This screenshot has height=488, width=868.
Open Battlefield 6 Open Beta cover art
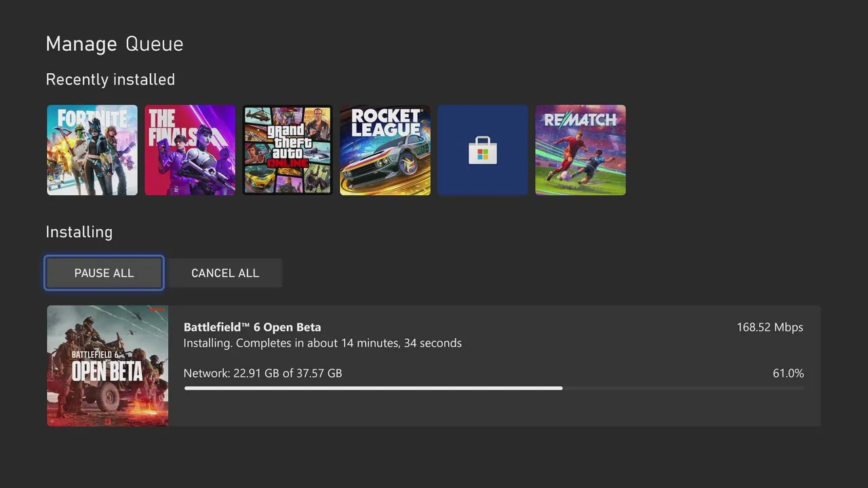click(108, 366)
